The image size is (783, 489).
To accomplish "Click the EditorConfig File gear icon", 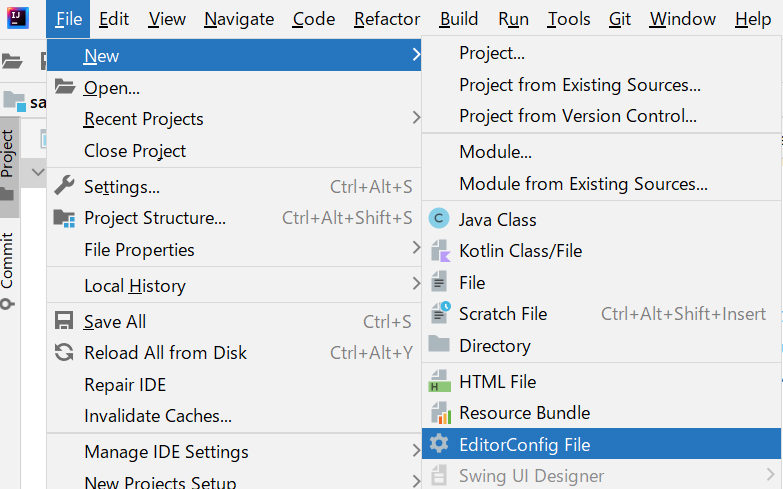I will [440, 445].
